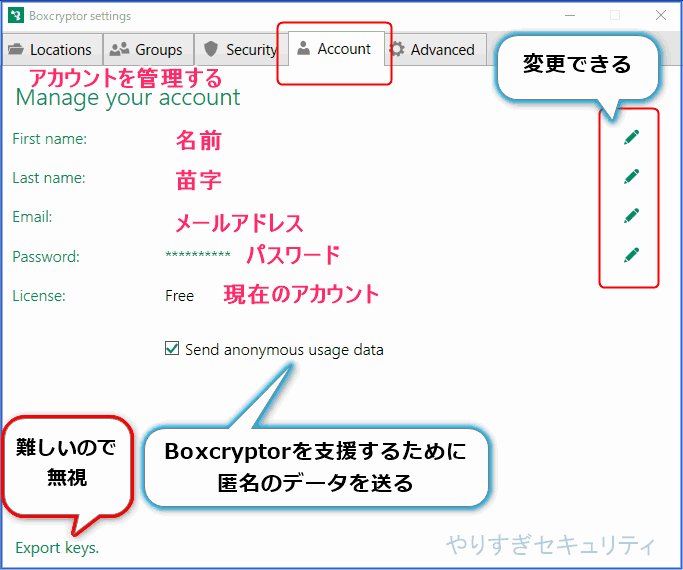The image size is (683, 570).
Task: Click the Email label
Action: tap(32, 217)
